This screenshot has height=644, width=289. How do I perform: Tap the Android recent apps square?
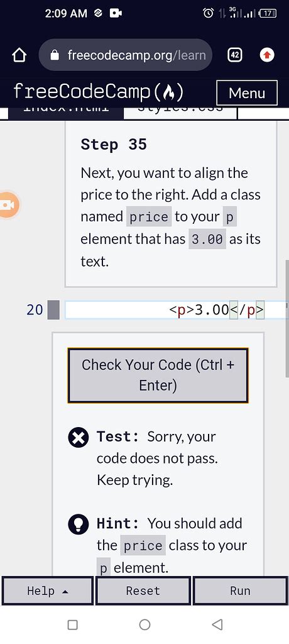pos(72,625)
